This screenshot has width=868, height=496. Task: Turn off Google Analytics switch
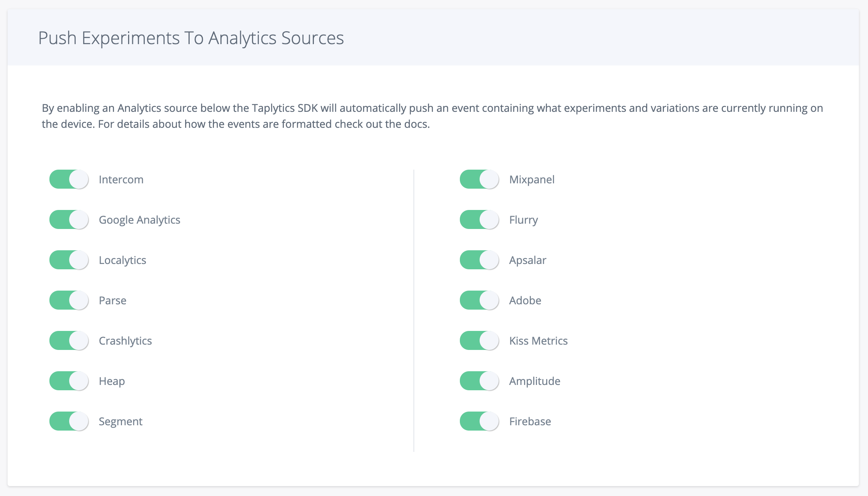(69, 220)
